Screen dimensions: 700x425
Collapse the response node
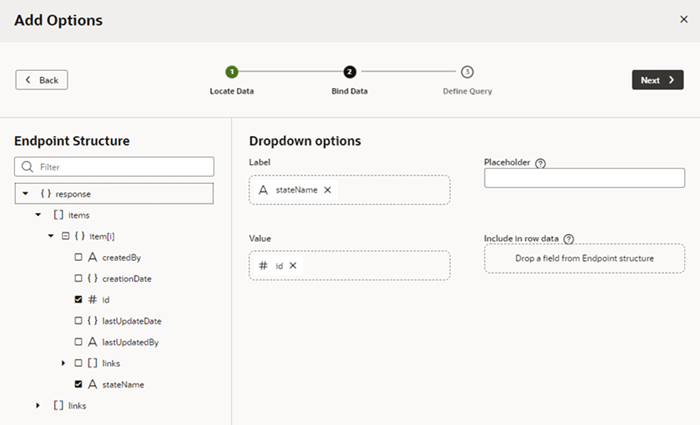(x=25, y=194)
